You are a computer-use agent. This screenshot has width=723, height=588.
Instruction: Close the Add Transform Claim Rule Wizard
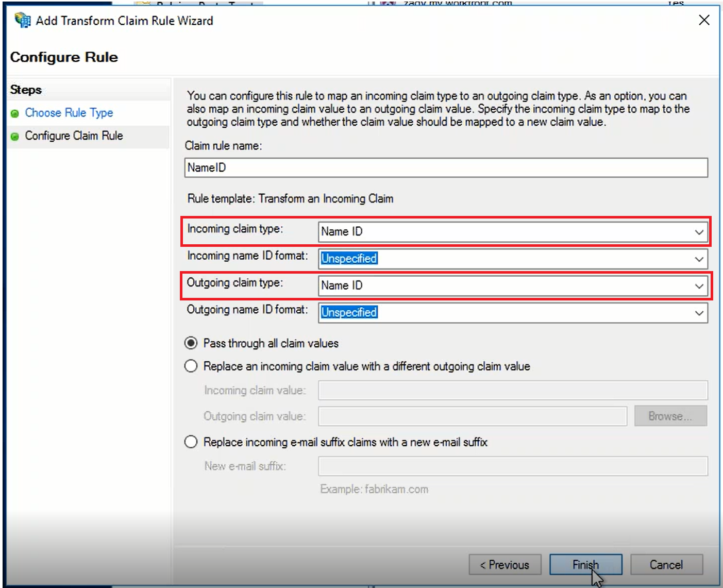[x=704, y=20]
